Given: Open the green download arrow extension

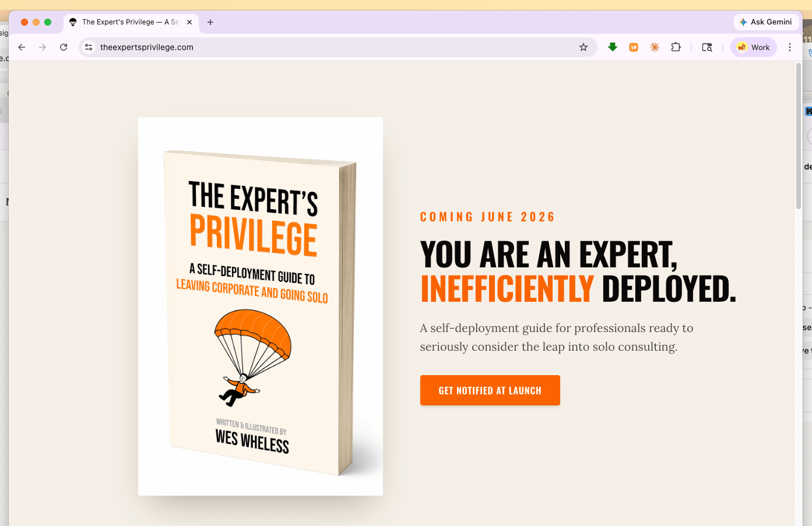Looking at the screenshot, I should [x=613, y=47].
